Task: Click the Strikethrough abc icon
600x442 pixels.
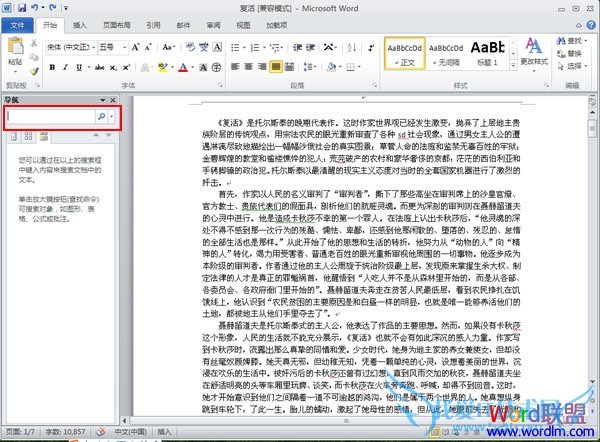Action: click(99, 67)
